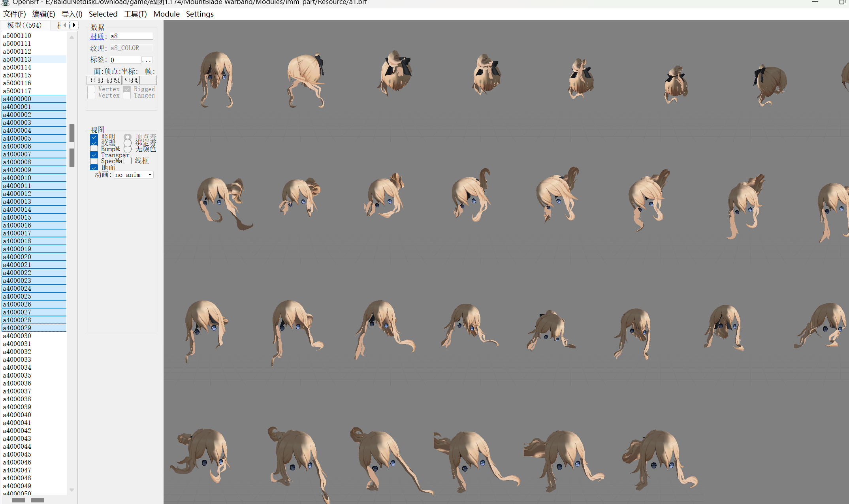Toggle the 纹理 texture checkbox in 视图
The width and height of the screenshot is (849, 504).
tap(94, 143)
